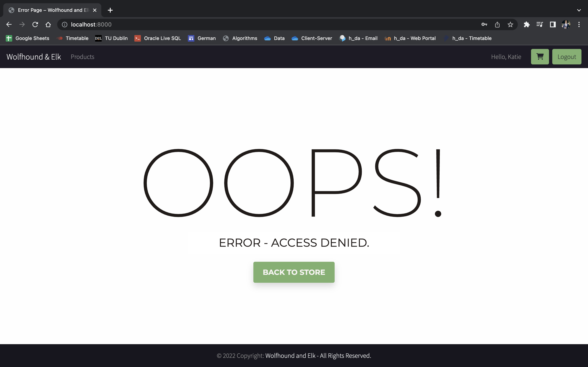Open the Oracle Live SQL bookmark
This screenshot has height=367, width=588.
(x=158, y=38)
